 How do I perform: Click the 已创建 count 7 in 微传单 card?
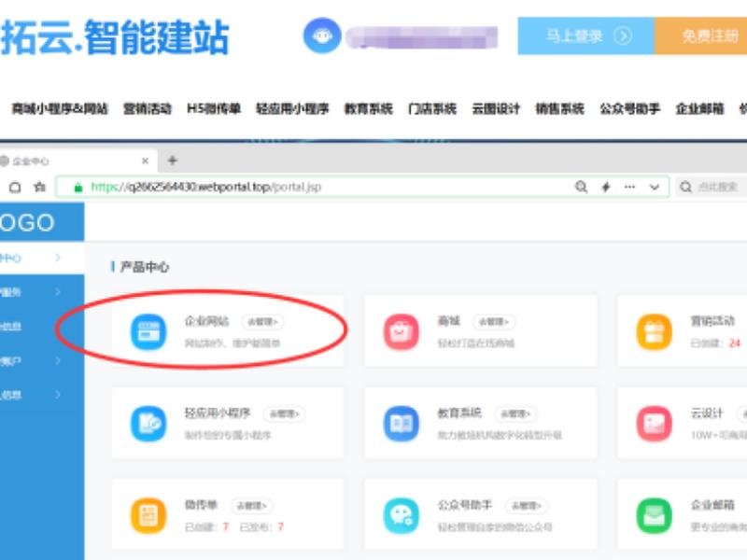click(225, 526)
